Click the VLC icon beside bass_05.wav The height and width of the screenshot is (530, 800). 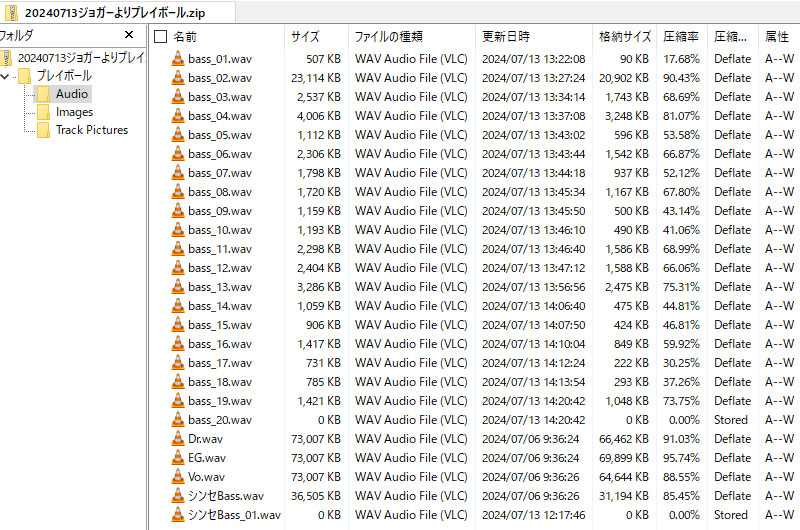178,135
